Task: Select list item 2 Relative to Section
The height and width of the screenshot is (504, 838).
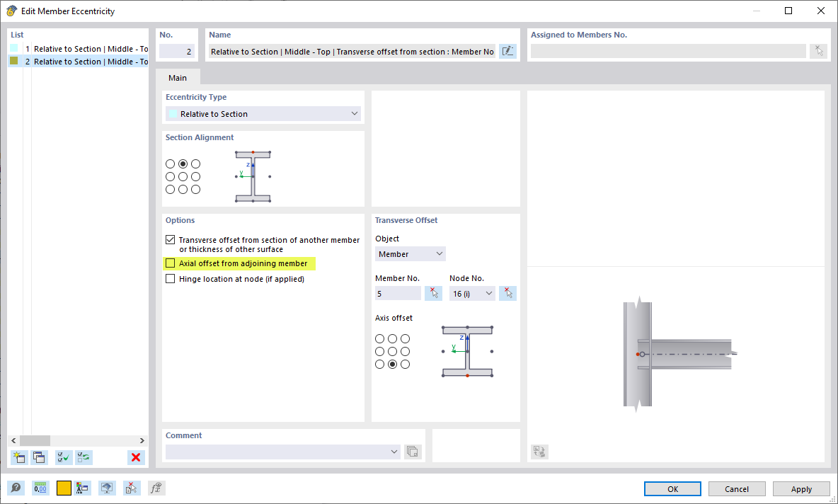Action: (x=78, y=62)
